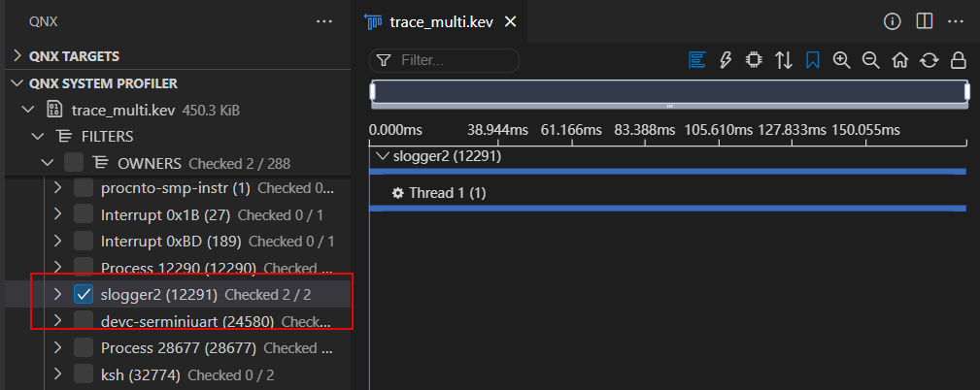980x390 pixels.
Task: Click the Filter text input field
Action: pyautogui.click(x=455, y=60)
